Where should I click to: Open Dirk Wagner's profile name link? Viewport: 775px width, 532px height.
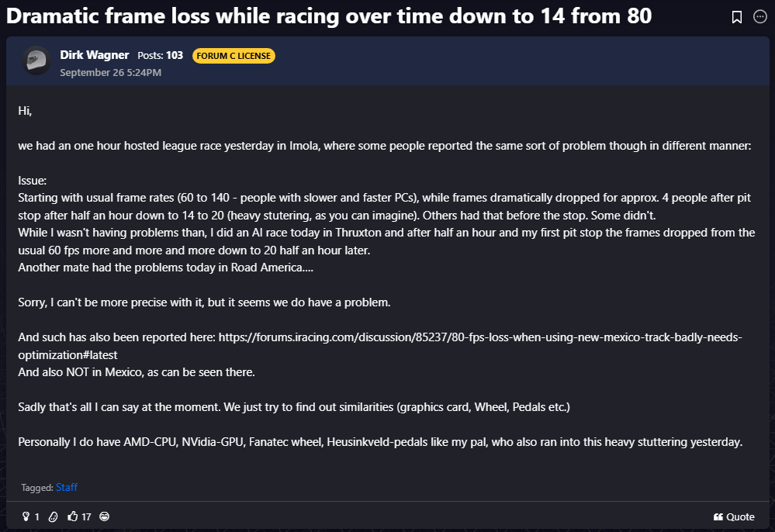(x=94, y=55)
